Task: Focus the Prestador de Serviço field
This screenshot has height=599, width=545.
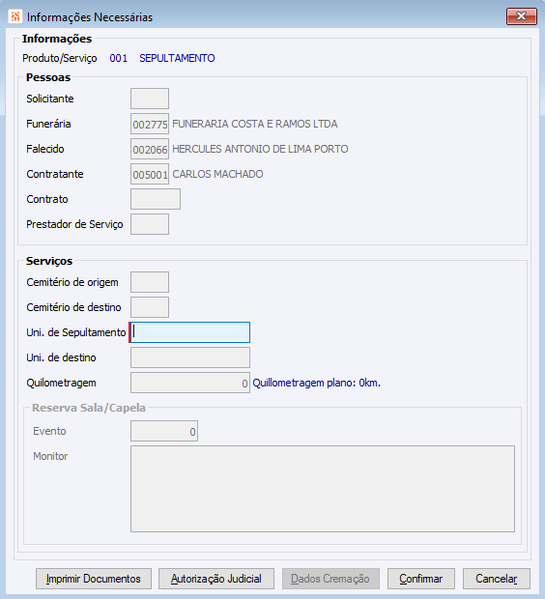Action: 150,224
